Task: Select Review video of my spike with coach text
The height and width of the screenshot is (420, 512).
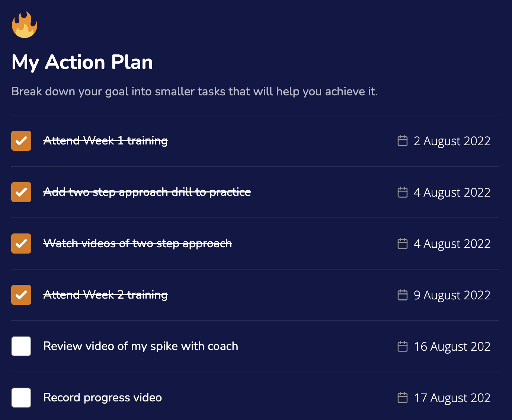Action: 141,346
